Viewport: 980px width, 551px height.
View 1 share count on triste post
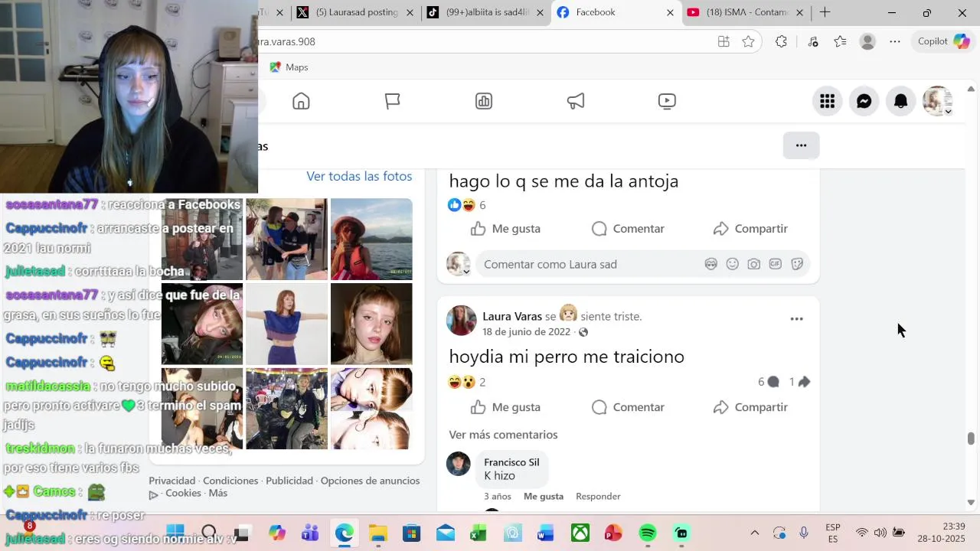pos(800,382)
